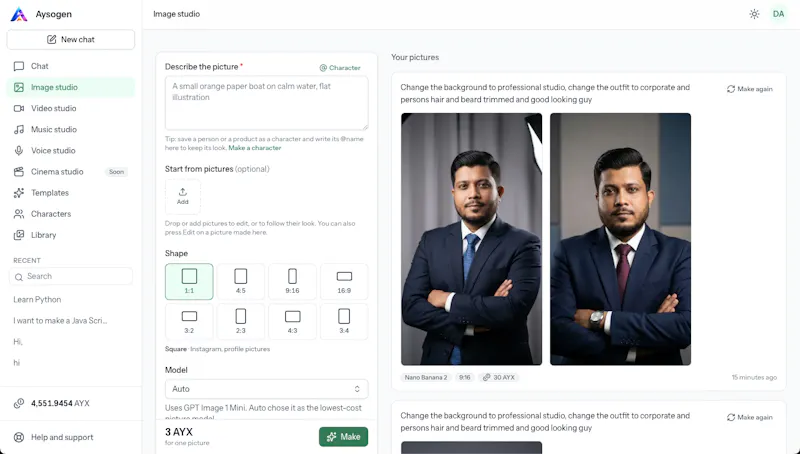Toggle the light/dark theme sun icon
Screen dimensions: 800x454
coord(754,14)
